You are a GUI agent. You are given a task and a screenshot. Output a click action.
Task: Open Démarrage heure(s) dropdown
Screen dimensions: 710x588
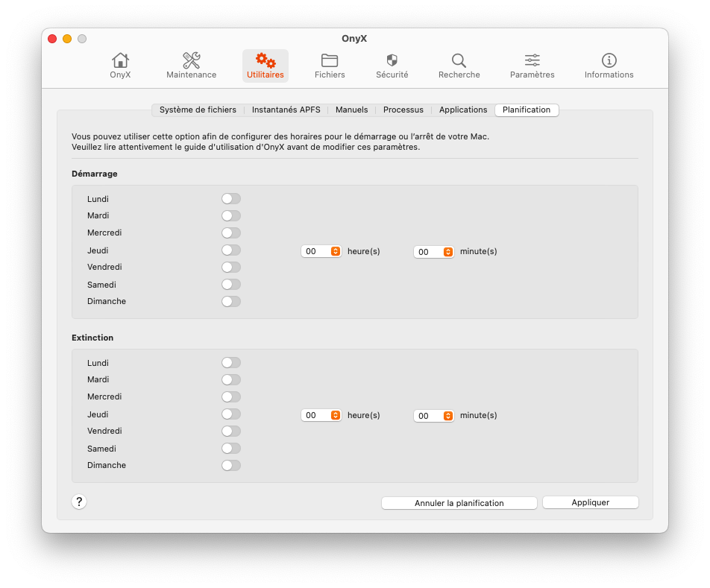(x=321, y=251)
